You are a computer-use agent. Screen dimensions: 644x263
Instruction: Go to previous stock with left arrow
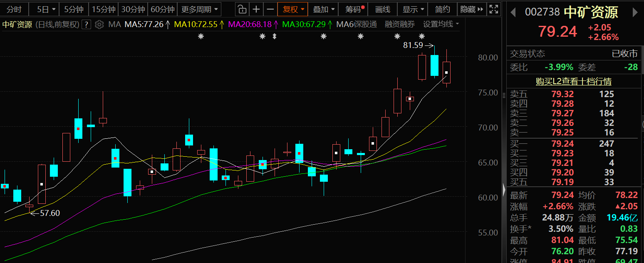click(513, 13)
